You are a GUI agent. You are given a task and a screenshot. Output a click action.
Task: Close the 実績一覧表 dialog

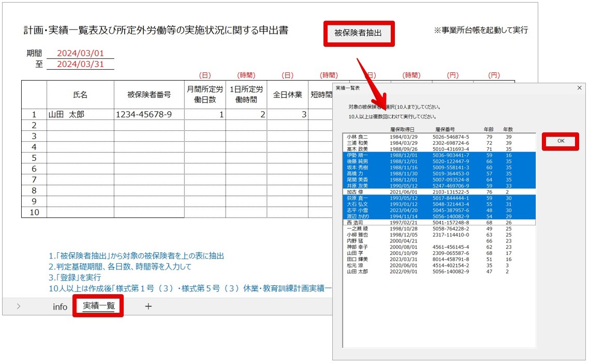pos(580,87)
